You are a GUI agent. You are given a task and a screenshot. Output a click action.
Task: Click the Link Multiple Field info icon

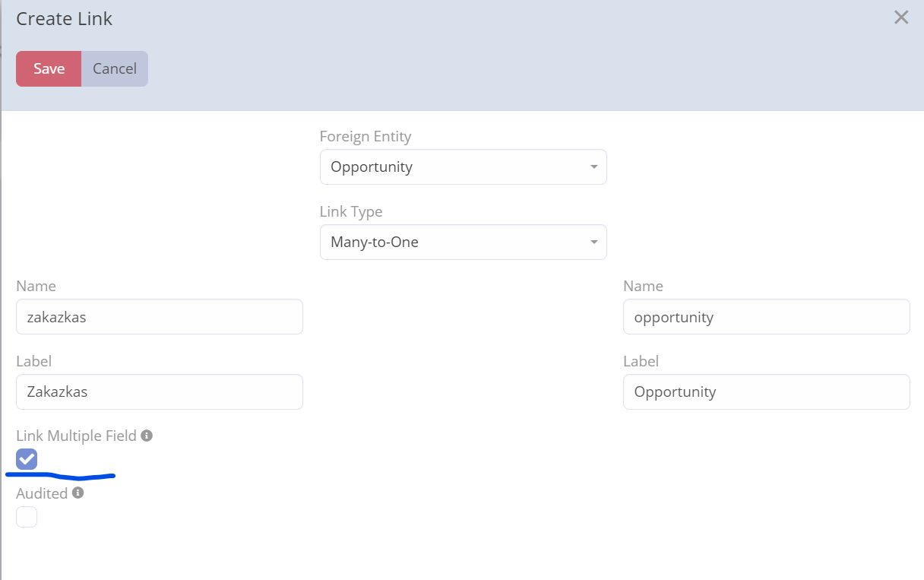tap(147, 436)
